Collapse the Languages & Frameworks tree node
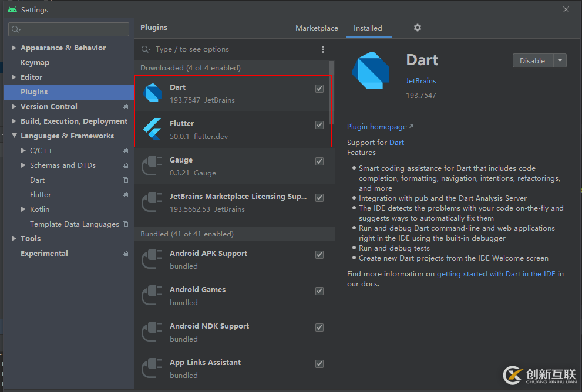Screen dimensions: 582x392 (14, 136)
